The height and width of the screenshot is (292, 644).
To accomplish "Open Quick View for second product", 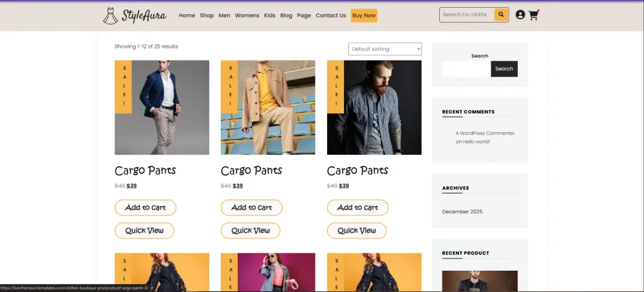I will tap(251, 231).
